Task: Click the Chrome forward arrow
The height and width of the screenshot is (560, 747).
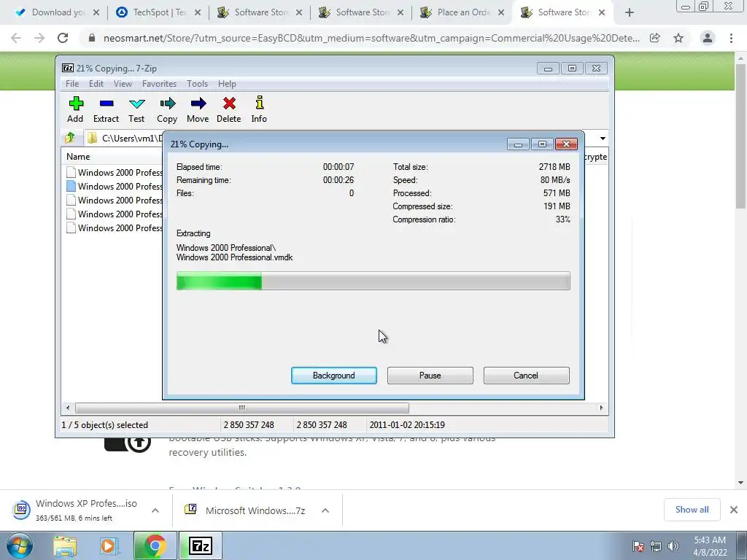Action: click(x=39, y=38)
